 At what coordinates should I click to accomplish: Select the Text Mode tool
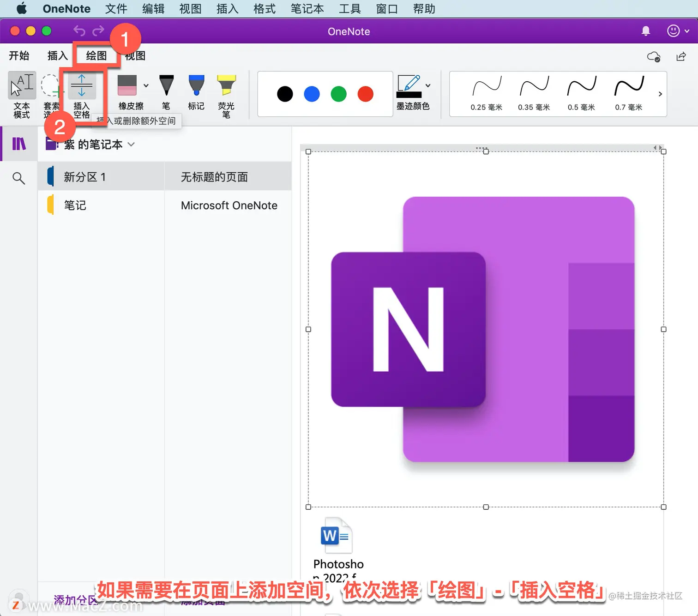point(22,95)
